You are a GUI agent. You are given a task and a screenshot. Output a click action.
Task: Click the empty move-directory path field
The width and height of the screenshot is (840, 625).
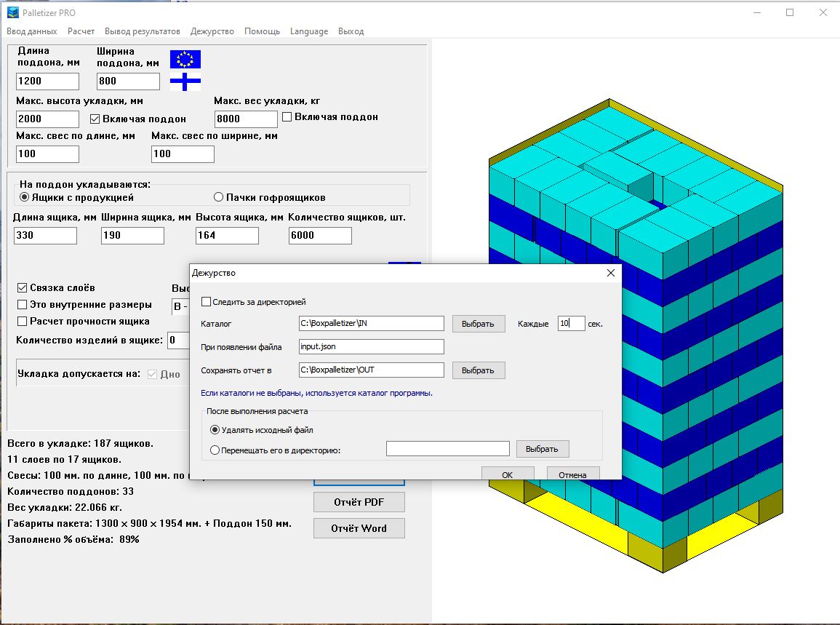click(448, 449)
